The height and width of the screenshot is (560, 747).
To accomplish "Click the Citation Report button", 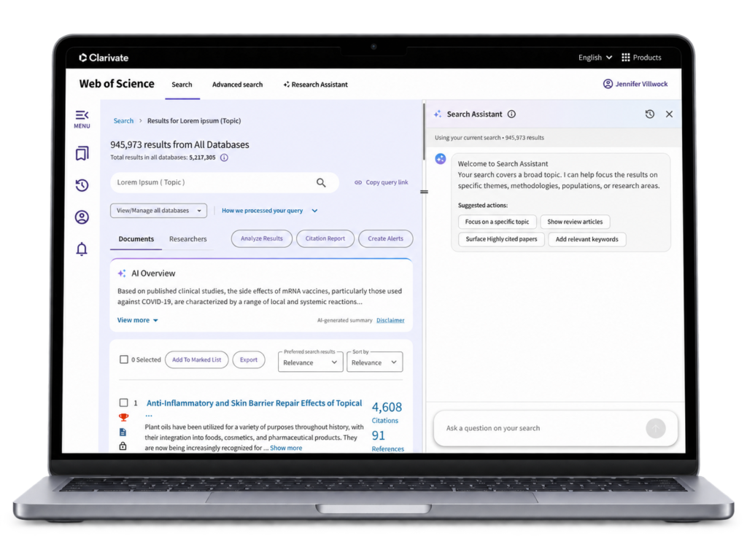I will tap(325, 238).
